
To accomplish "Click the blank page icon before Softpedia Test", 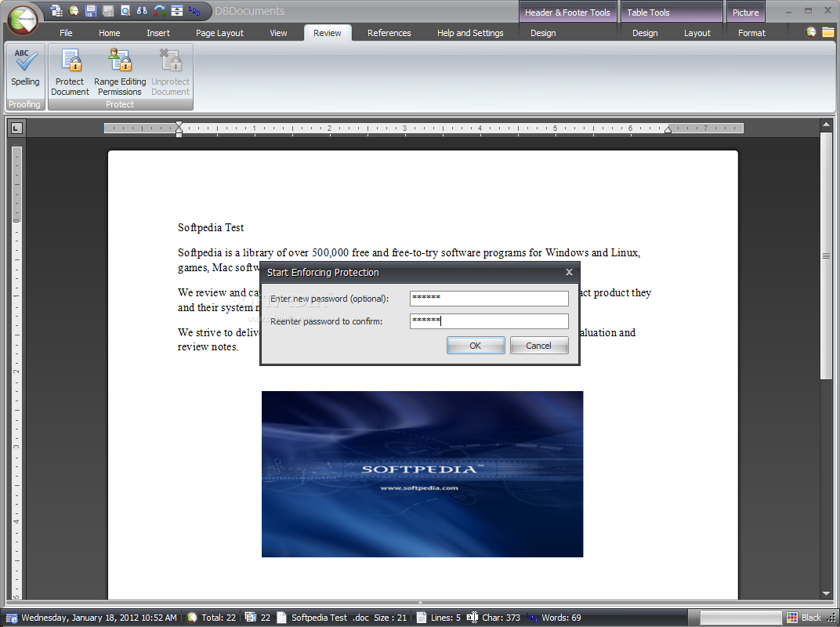I will coord(282,618).
